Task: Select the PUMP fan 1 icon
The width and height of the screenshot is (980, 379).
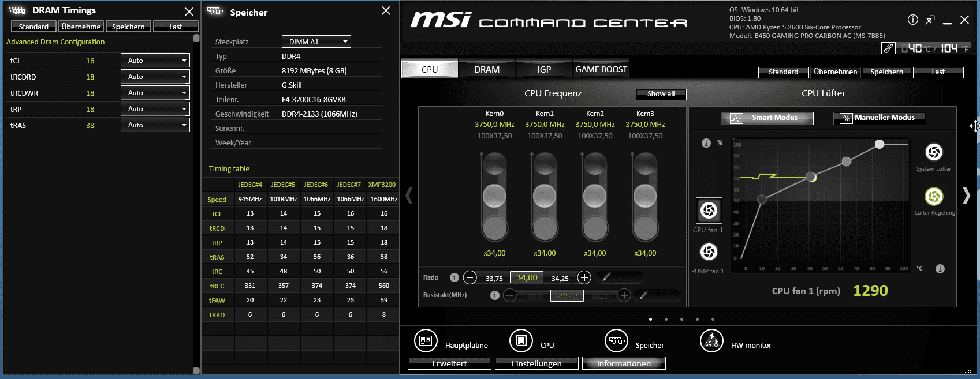Action: 709,252
